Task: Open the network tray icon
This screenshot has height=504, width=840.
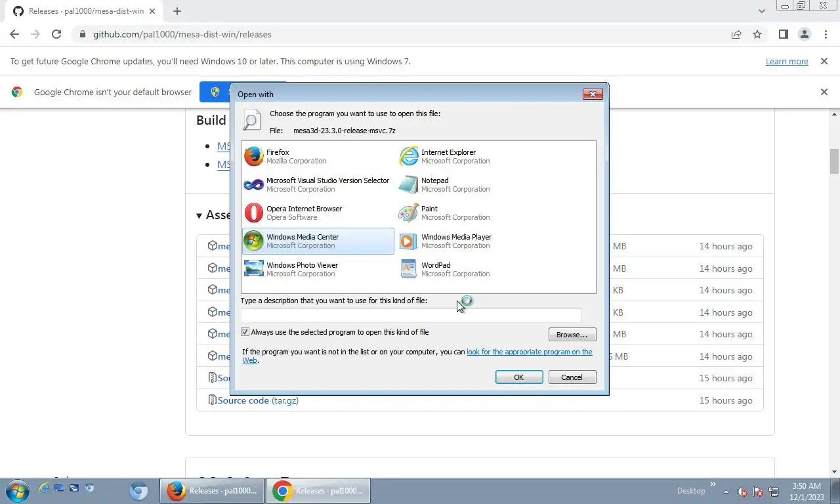Action: coord(774,492)
